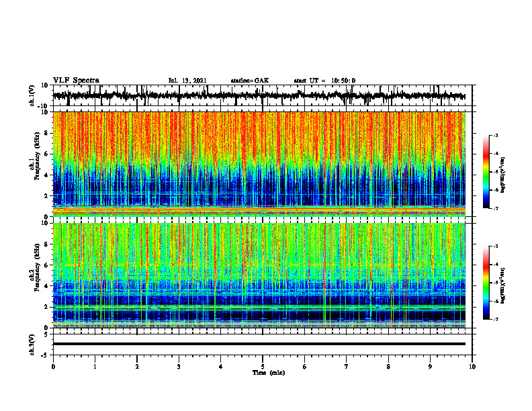
Task: Click '5' tick on ch.3(V) axis
Action: point(46,334)
